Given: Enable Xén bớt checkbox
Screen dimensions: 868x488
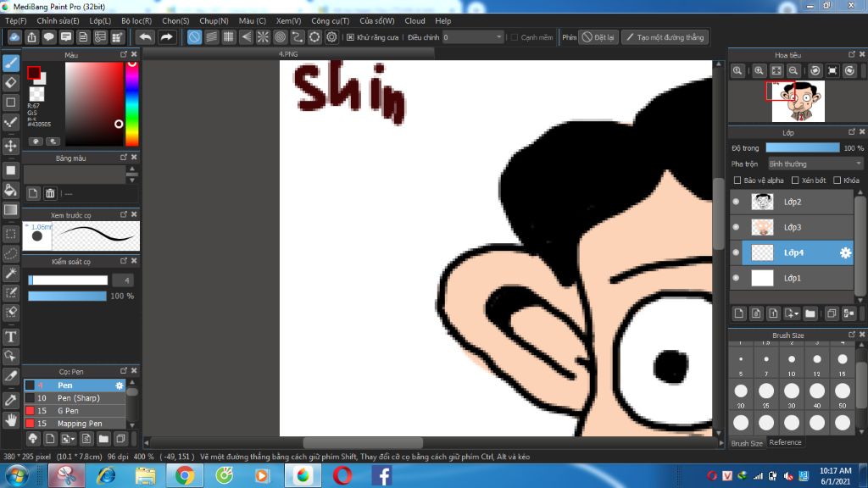Looking at the screenshot, I should (795, 180).
